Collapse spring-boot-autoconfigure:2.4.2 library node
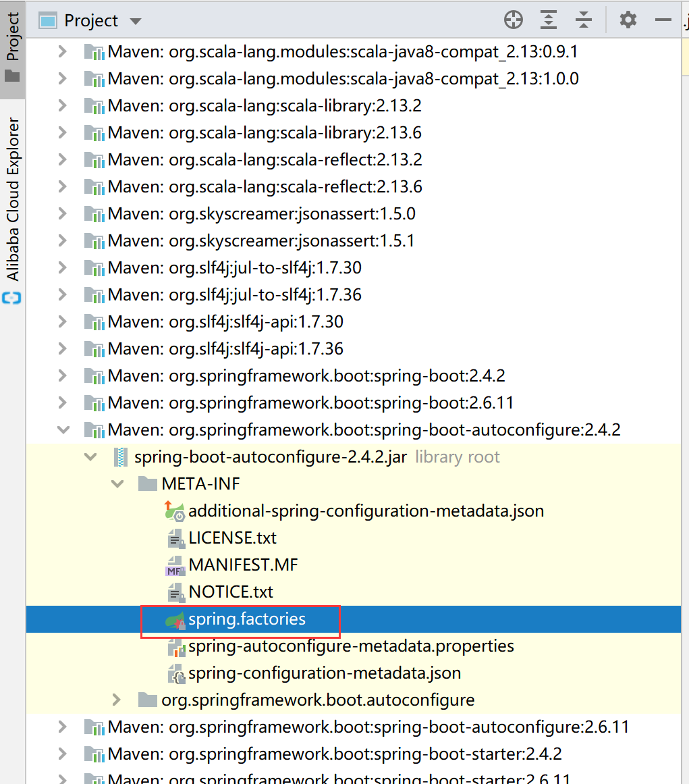The height and width of the screenshot is (784, 689). pos(63,429)
